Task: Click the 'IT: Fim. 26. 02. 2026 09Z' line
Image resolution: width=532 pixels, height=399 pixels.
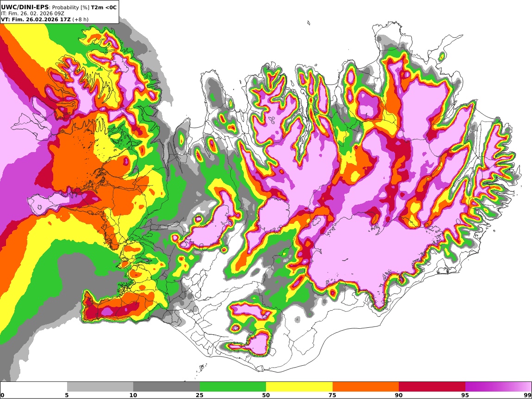Action: click(32, 13)
